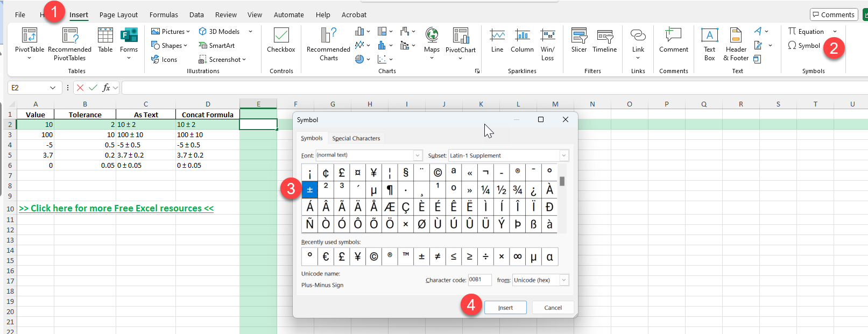The height and width of the screenshot is (334, 868).
Task: Pick the euro sign in recently used symbols
Action: pos(326,257)
